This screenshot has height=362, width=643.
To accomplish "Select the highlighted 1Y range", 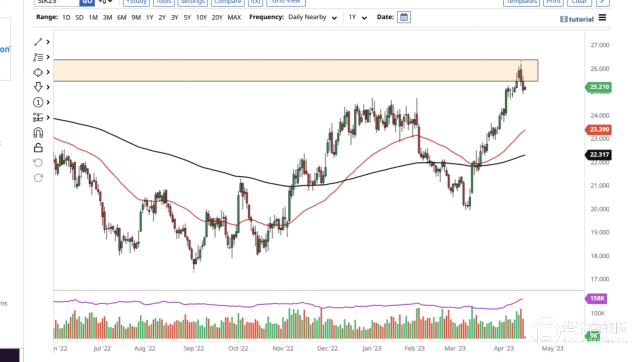I will point(149,17).
